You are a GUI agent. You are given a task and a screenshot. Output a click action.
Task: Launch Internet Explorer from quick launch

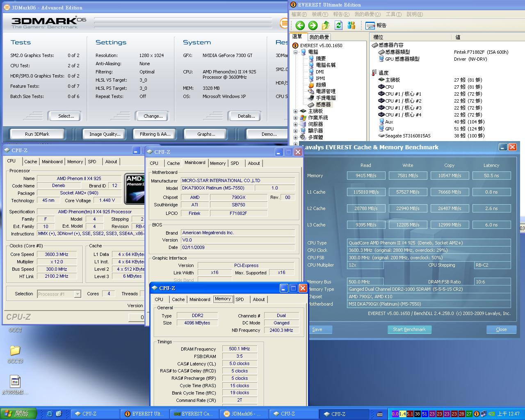click(x=49, y=414)
